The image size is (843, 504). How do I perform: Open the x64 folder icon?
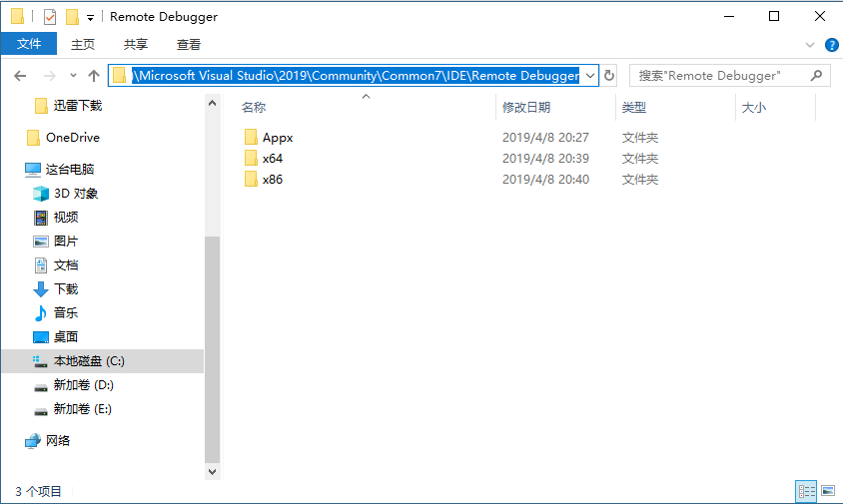pyautogui.click(x=251, y=159)
